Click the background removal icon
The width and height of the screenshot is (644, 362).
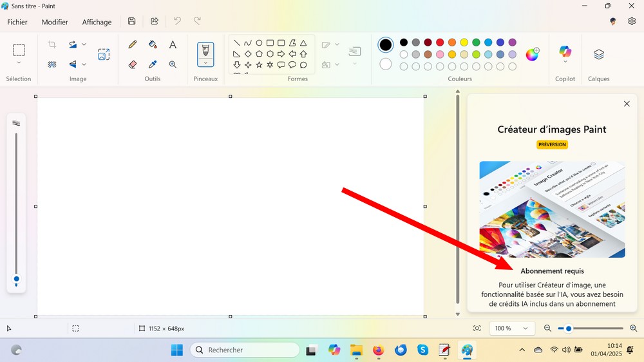click(x=52, y=64)
